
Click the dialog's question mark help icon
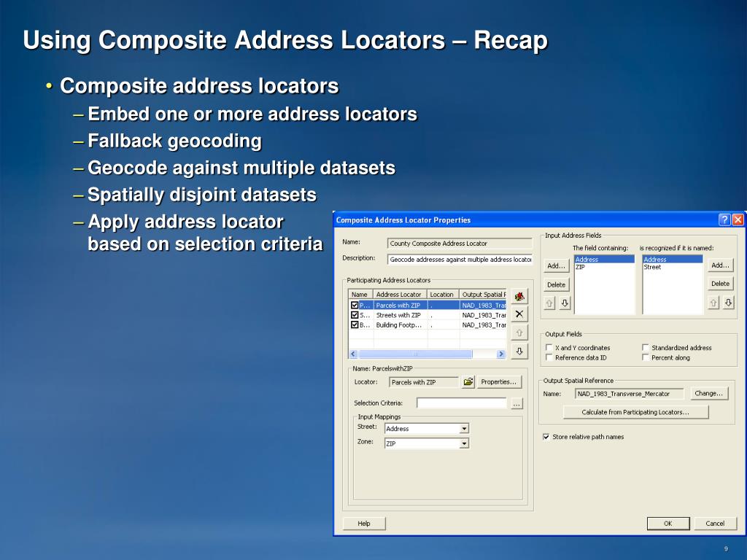click(724, 219)
